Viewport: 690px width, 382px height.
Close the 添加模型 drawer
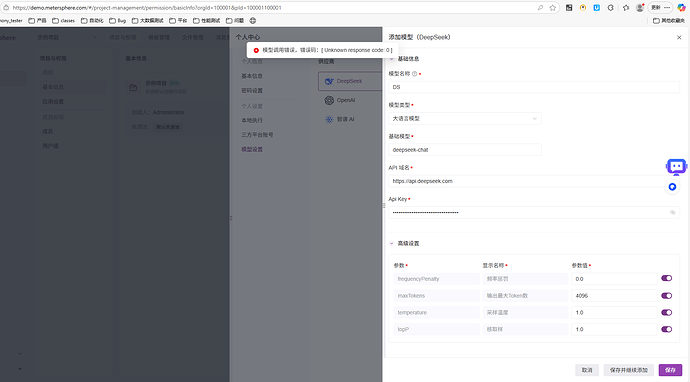pyautogui.click(x=679, y=37)
